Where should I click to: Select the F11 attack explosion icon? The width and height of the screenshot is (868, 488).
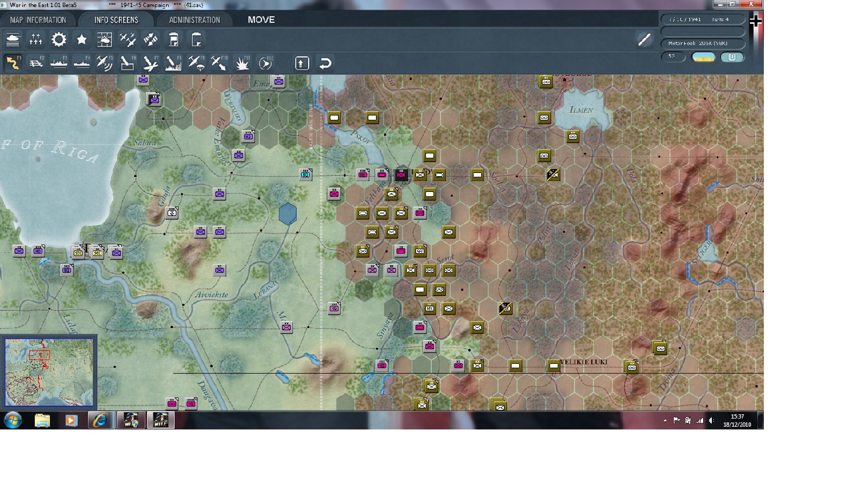click(x=242, y=63)
